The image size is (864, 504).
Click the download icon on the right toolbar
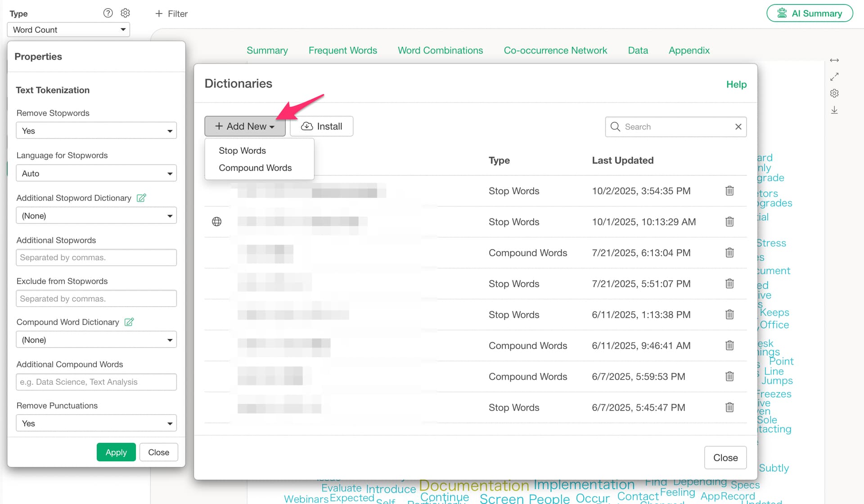pos(834,110)
